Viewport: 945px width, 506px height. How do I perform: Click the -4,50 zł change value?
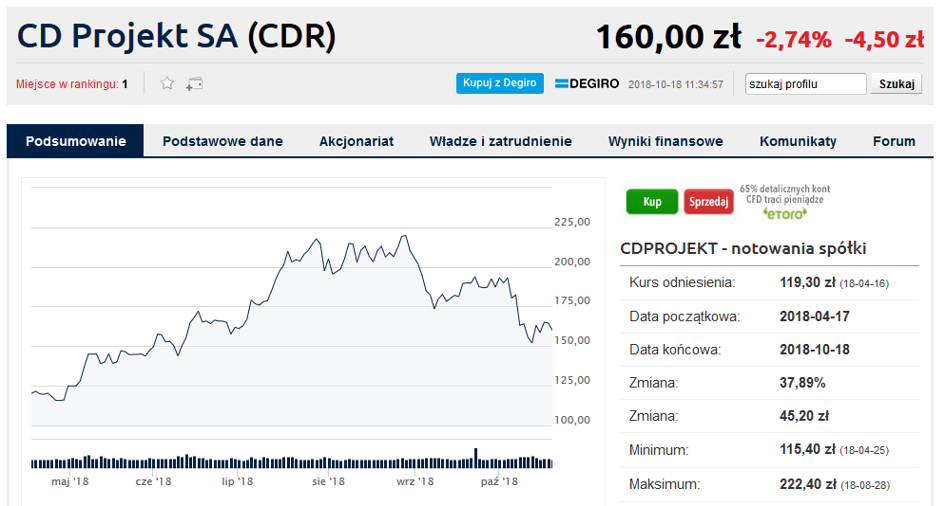pyautogui.click(x=884, y=40)
